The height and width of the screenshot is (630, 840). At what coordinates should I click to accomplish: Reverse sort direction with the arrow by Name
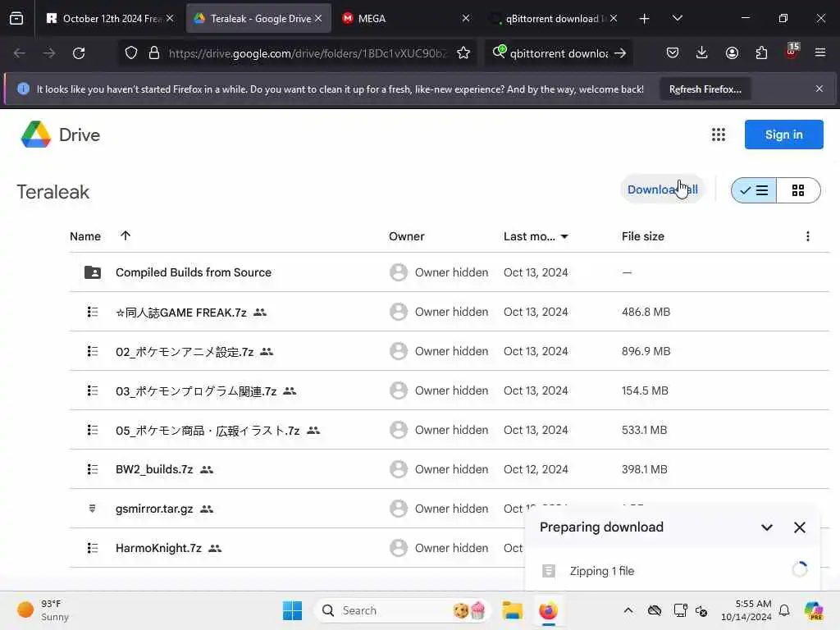coord(126,235)
